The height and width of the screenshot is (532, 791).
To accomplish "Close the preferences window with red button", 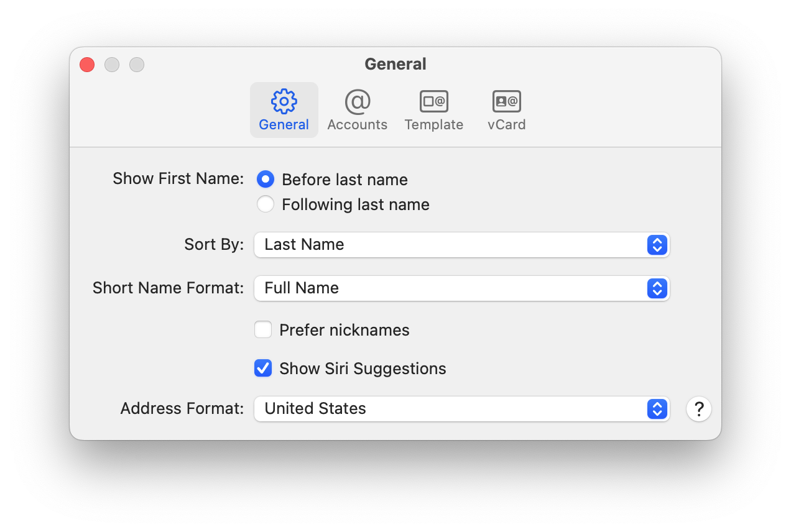I will coord(87,65).
